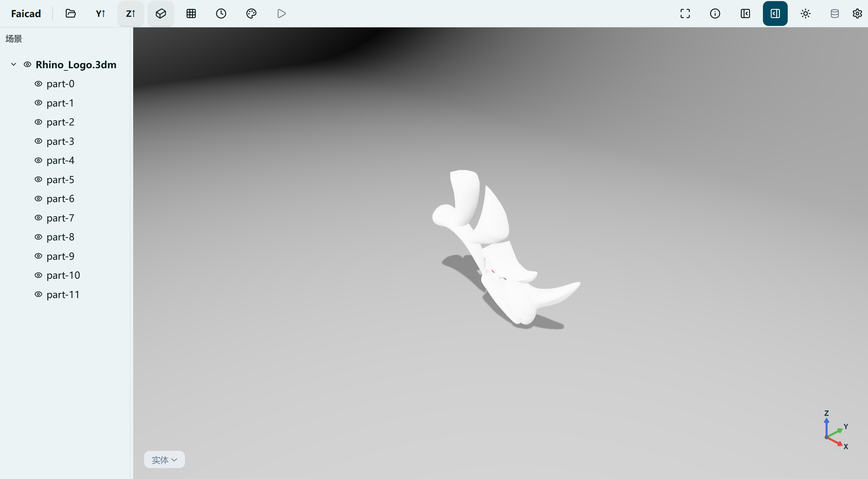
Task: Select part-5 in scene tree
Action: pyautogui.click(x=61, y=179)
